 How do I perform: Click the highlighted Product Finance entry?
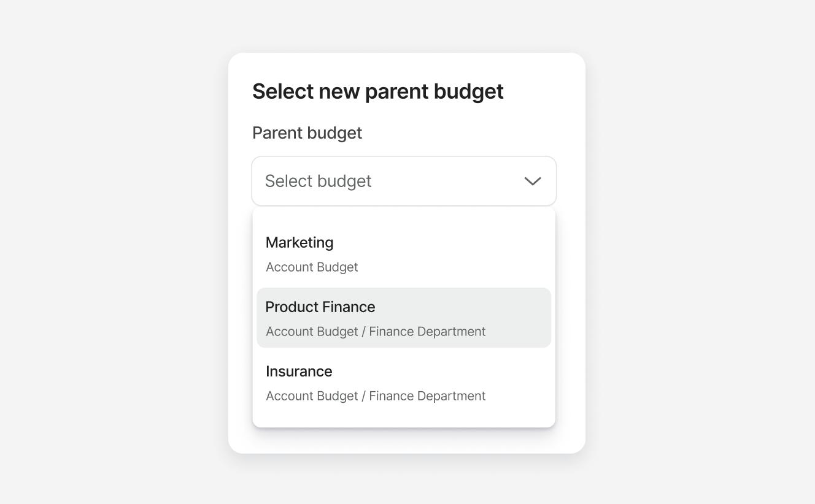pos(404,317)
